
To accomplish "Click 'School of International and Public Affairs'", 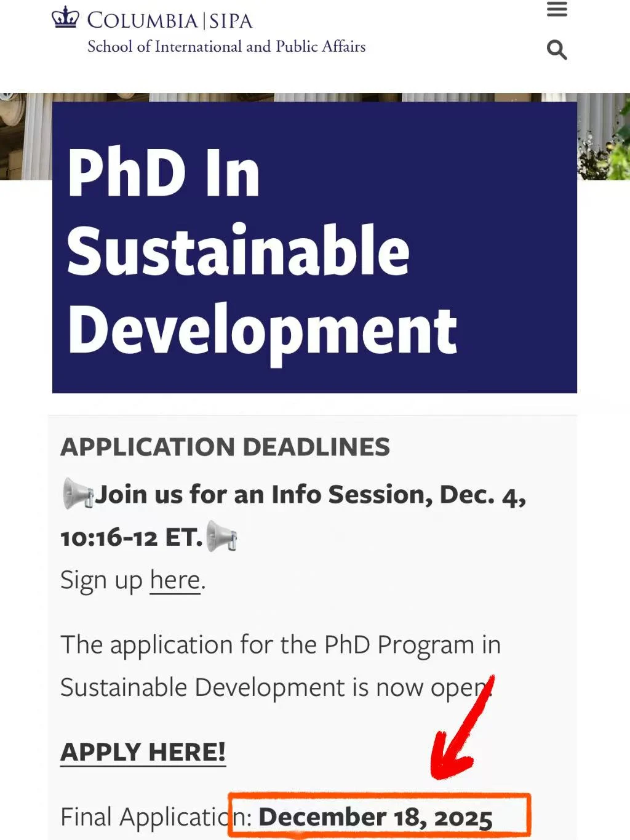I will 226,47.
